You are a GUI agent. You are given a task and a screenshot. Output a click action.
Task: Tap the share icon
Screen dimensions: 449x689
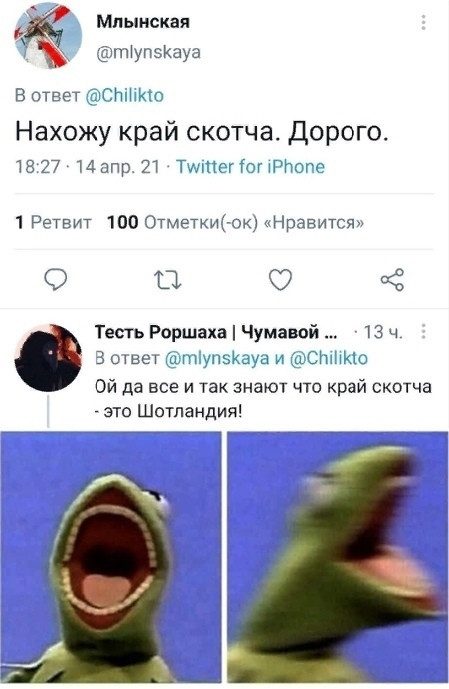pos(392,279)
